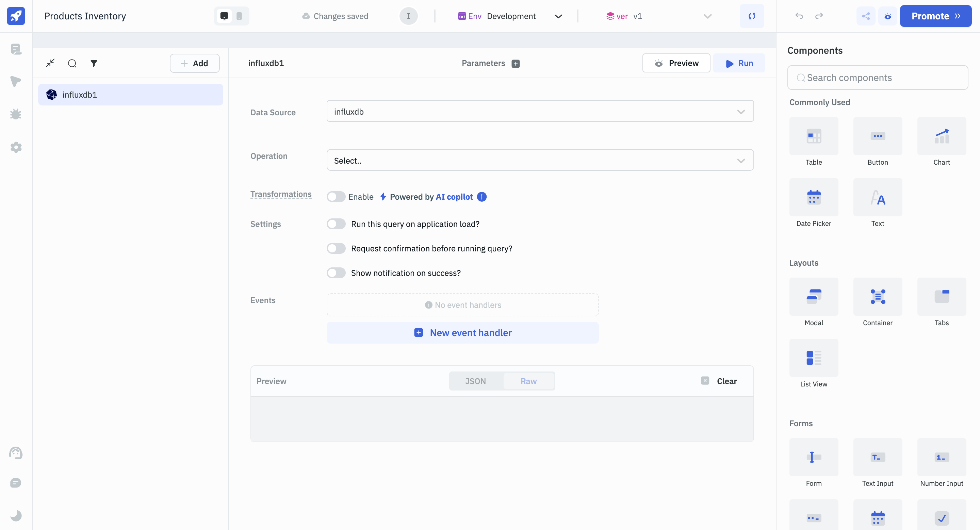Select the Chart component thumbnail
The width and height of the screenshot is (980, 530).
[x=941, y=136]
